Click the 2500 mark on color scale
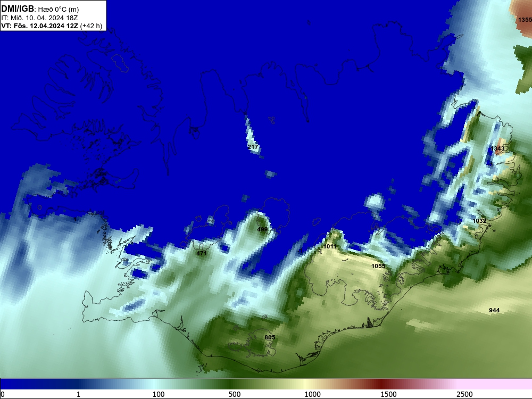Screen dimensions: 532x399 [x=464, y=394]
